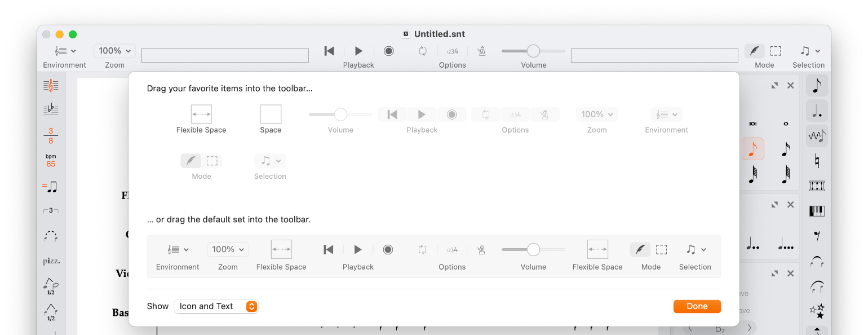Expand the note durations panel with arrows icon
Screen dimensions: 868x335
(x=774, y=85)
